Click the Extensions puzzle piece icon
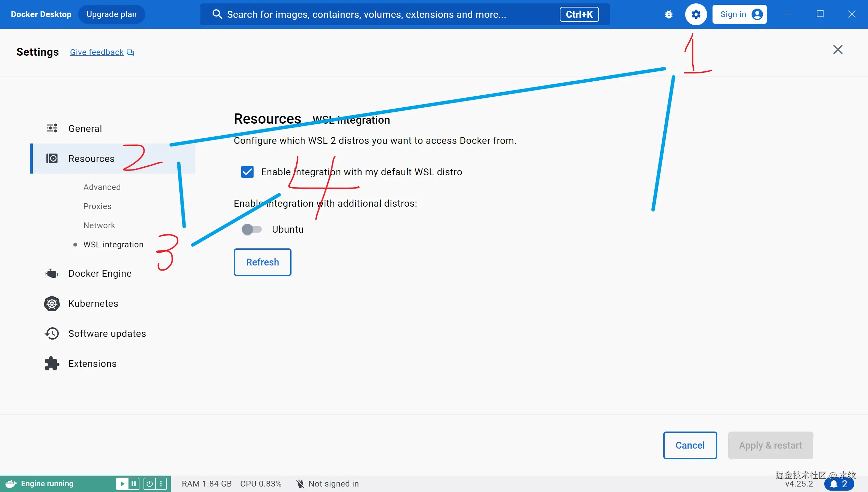 point(52,364)
